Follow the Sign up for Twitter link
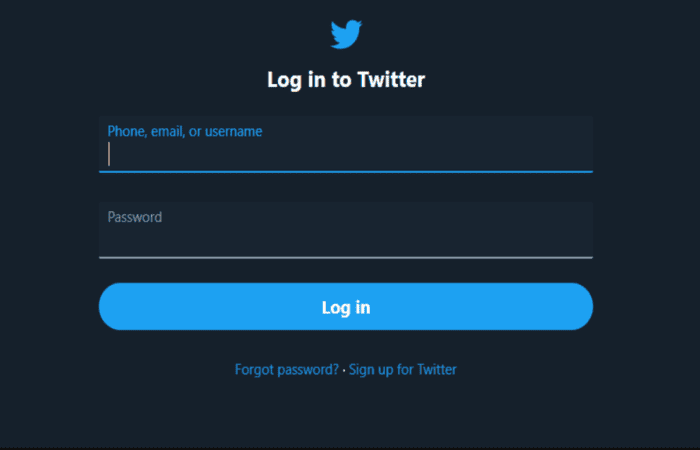The width and height of the screenshot is (700, 450). (402, 370)
